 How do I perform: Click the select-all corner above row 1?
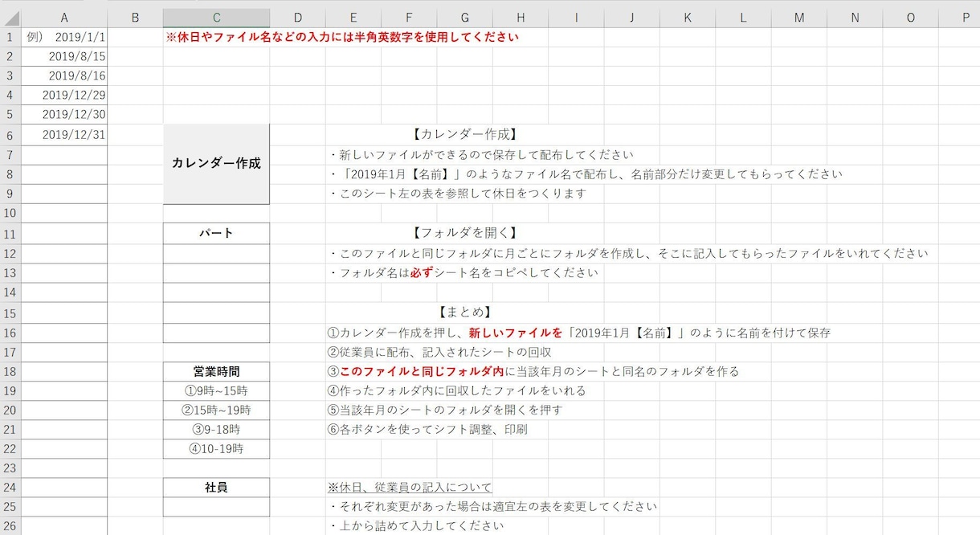coord(10,18)
